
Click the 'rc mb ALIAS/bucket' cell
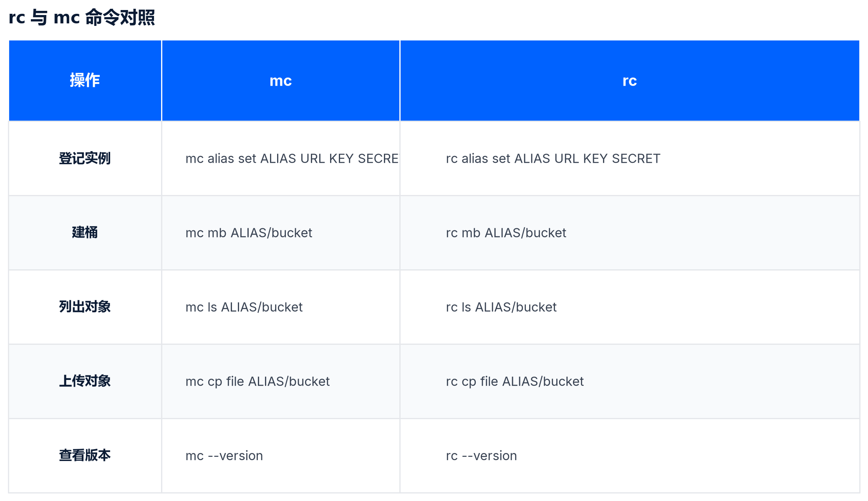point(630,233)
